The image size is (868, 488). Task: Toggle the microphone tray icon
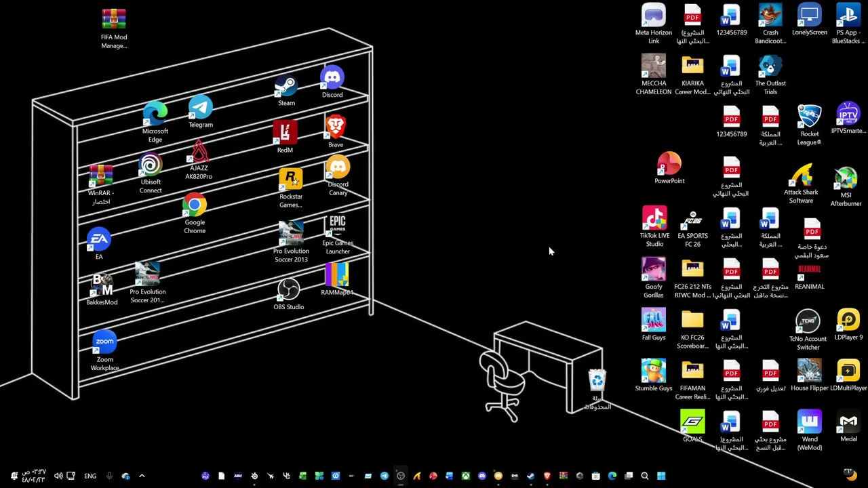pyautogui.click(x=109, y=476)
